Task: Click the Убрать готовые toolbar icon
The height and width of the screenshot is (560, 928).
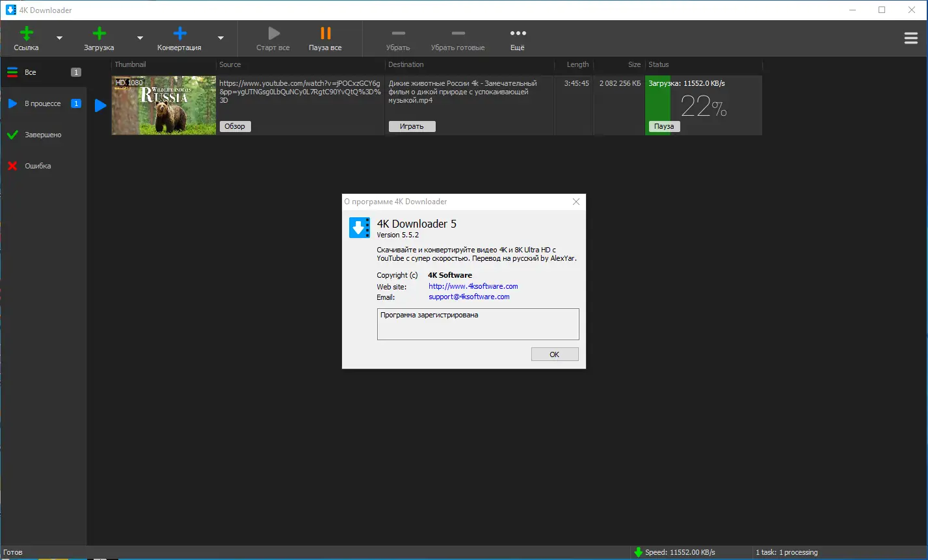Action: [457, 33]
